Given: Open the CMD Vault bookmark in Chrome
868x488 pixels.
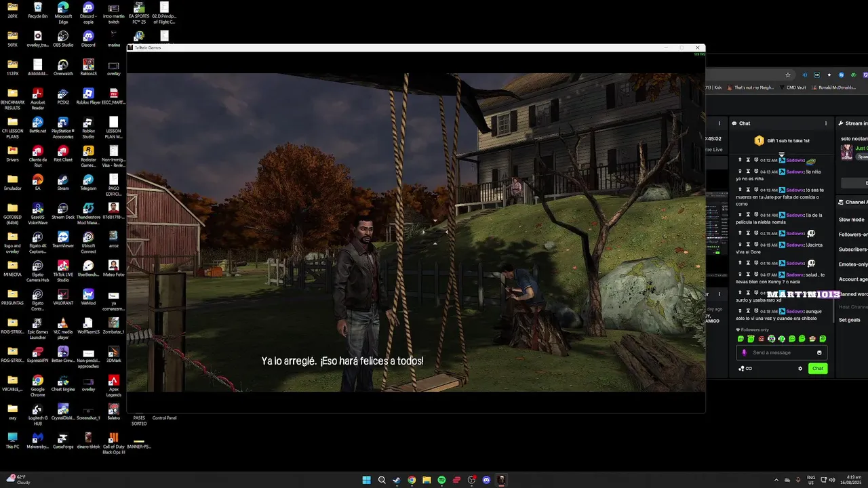Looking at the screenshot, I should 793,87.
